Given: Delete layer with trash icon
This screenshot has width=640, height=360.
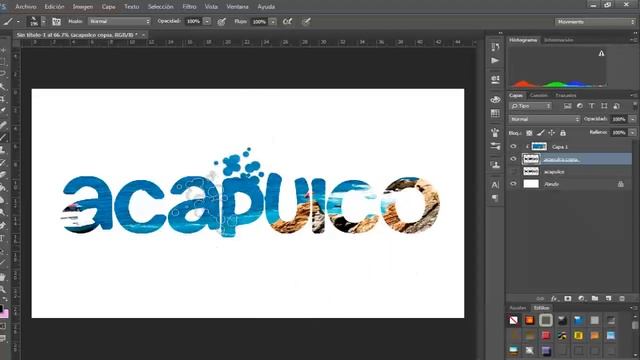Looking at the screenshot, I should pyautogui.click(x=622, y=299).
